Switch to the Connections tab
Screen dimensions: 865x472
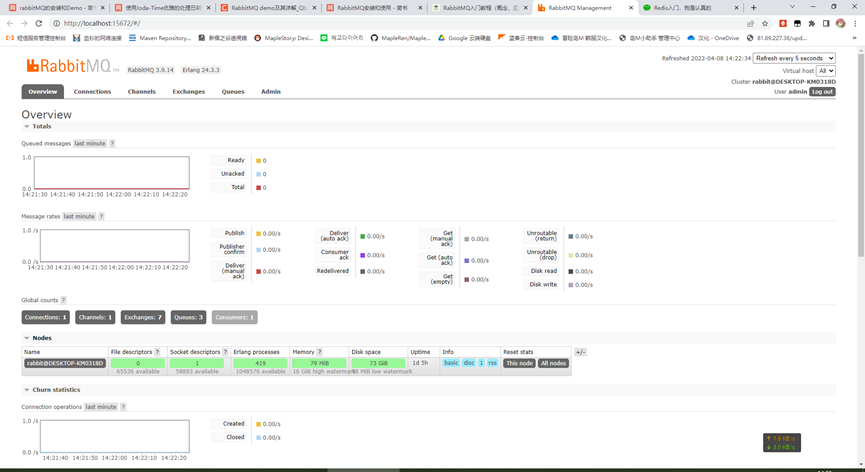coord(92,92)
